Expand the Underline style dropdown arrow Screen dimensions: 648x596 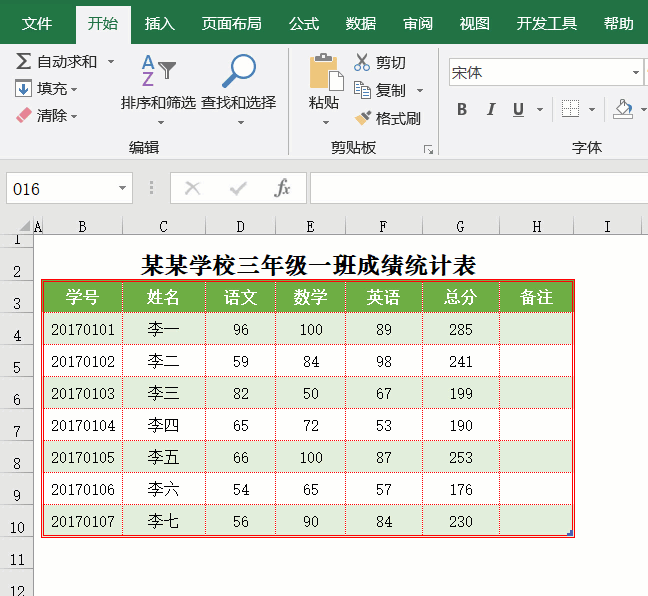[540, 110]
